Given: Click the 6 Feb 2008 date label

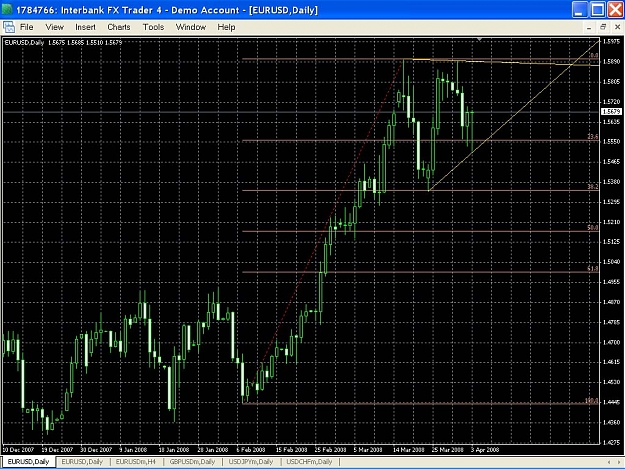Looking at the screenshot, I should click(x=251, y=449).
